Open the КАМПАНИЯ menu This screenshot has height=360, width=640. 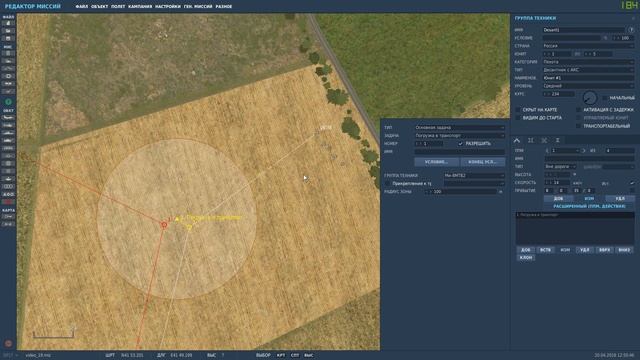[140, 7]
